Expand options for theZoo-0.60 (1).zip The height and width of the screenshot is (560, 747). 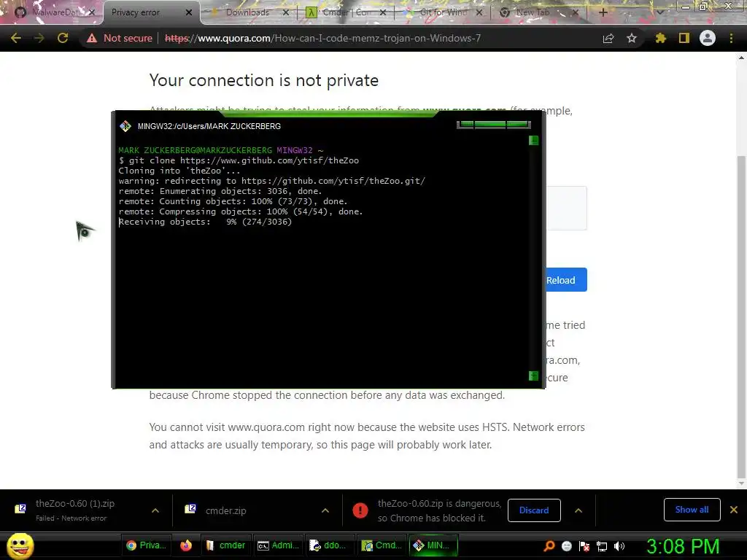155,510
